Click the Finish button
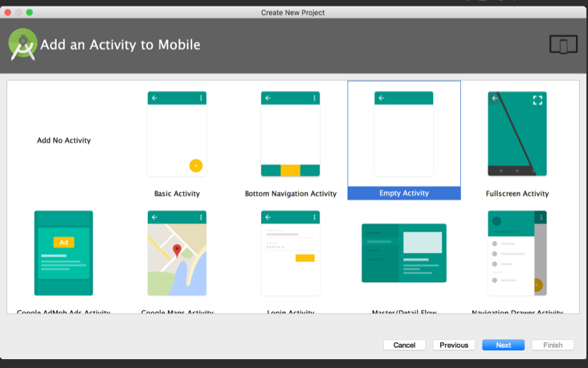 553,346
